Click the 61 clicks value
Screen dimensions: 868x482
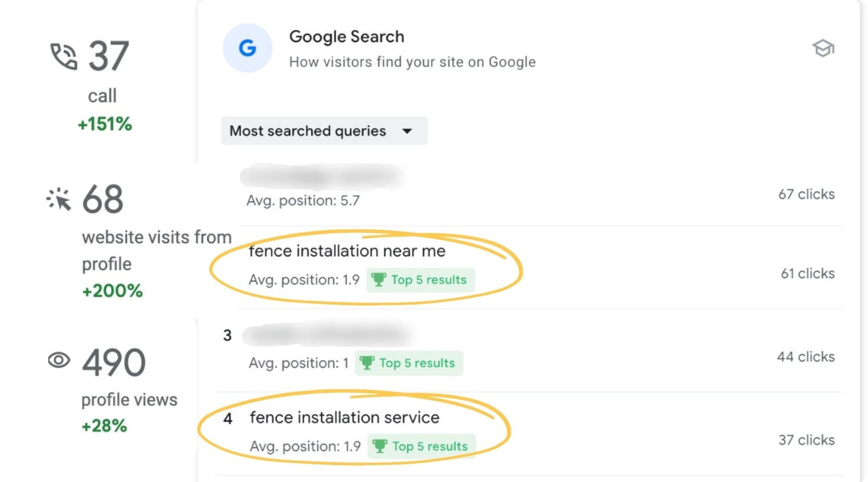click(x=807, y=273)
